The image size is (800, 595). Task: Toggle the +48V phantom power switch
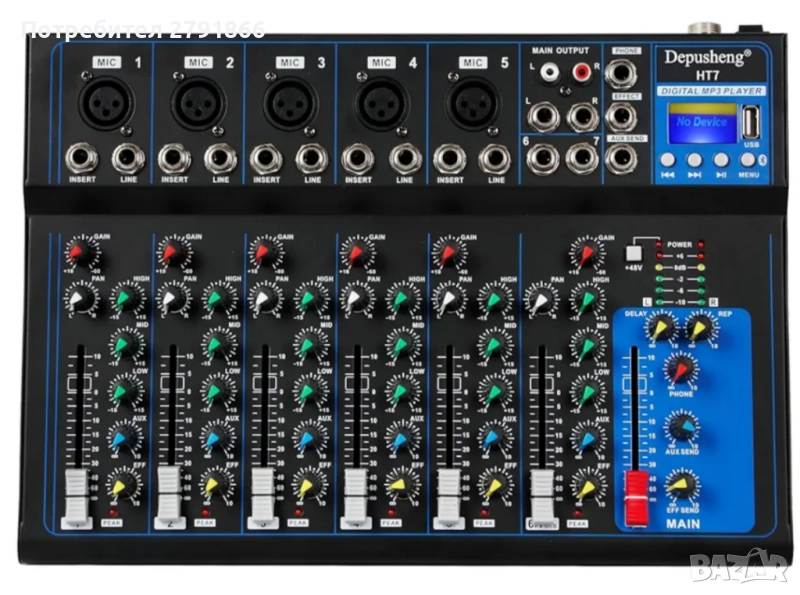pos(631,254)
